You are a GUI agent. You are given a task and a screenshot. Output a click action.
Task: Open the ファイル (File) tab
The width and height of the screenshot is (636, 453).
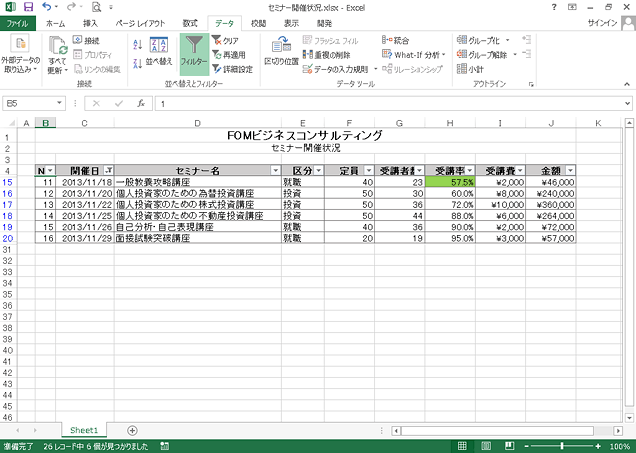click(x=17, y=24)
